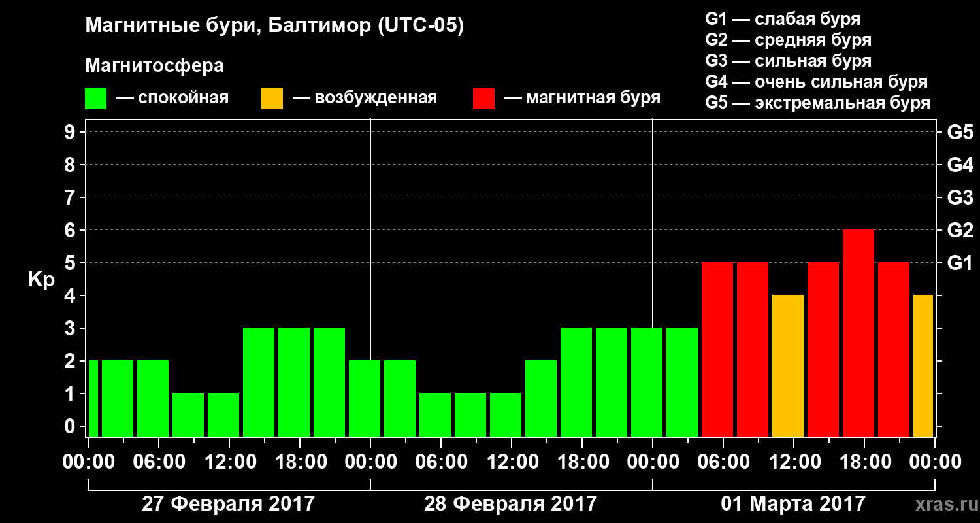Click "G4 — очень сильная буря" description
The height and width of the screenshot is (523, 980).
pos(816,82)
